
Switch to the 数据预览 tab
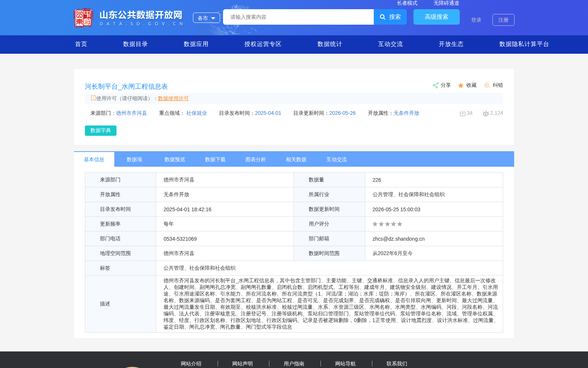click(x=175, y=159)
